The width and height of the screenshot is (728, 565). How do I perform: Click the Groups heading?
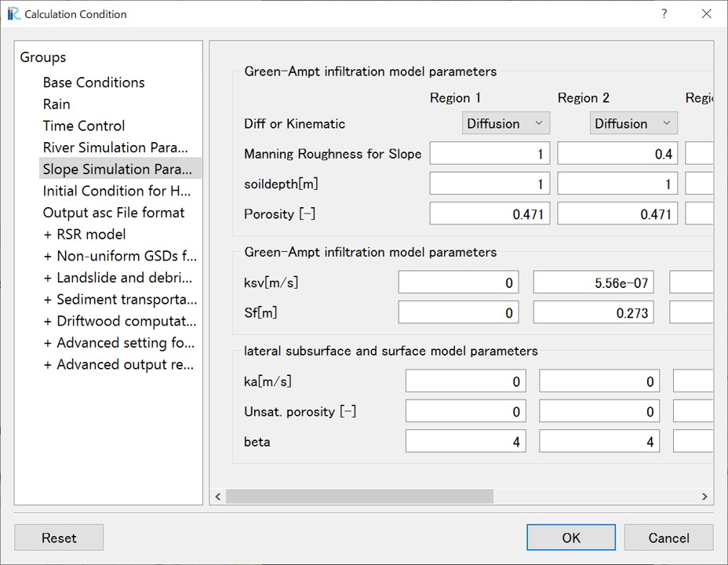coord(43,57)
